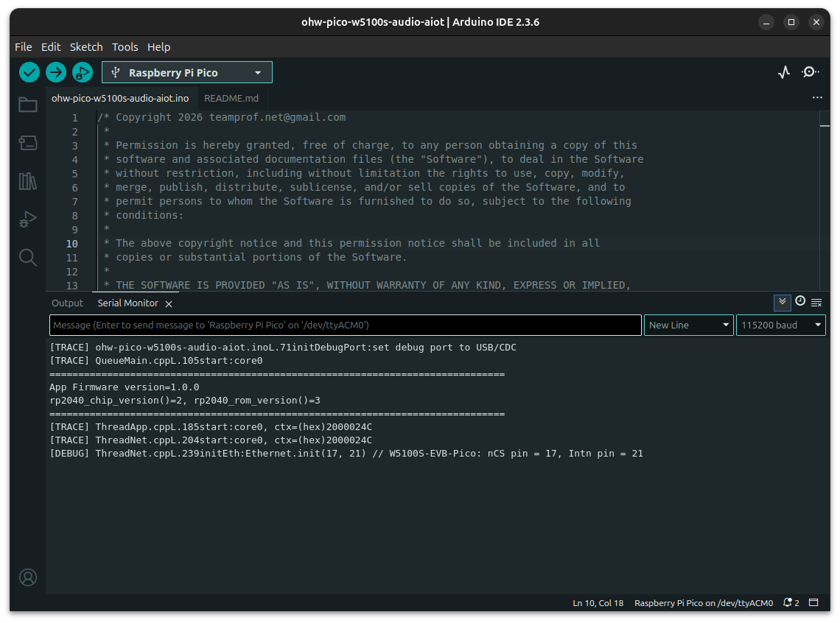Click the Verify sketch checkmark button
The image size is (840, 623).
(29, 72)
